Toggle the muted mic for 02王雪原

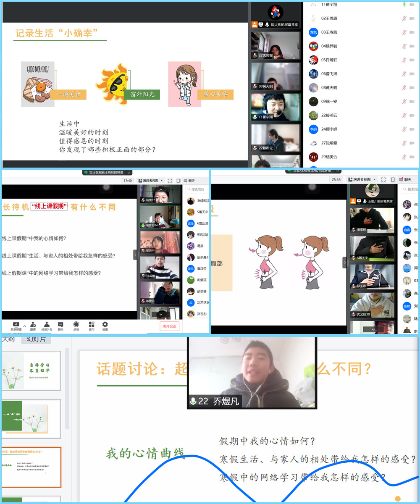[404, 18]
